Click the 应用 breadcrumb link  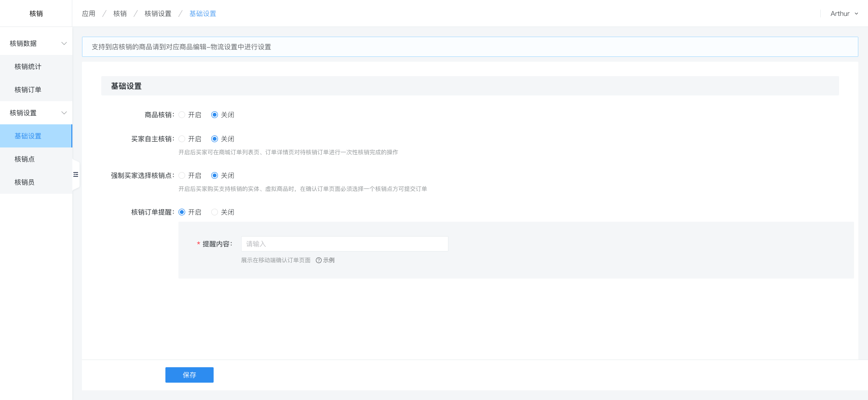[x=89, y=13]
